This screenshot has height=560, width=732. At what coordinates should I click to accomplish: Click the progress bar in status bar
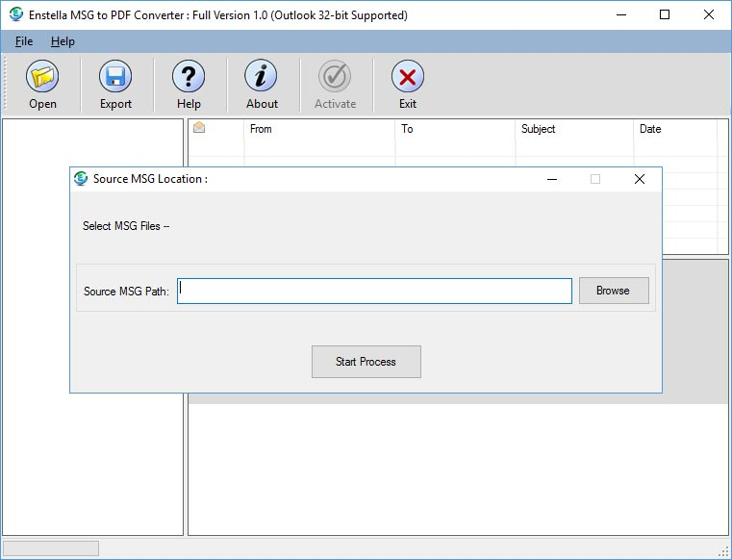(50, 548)
